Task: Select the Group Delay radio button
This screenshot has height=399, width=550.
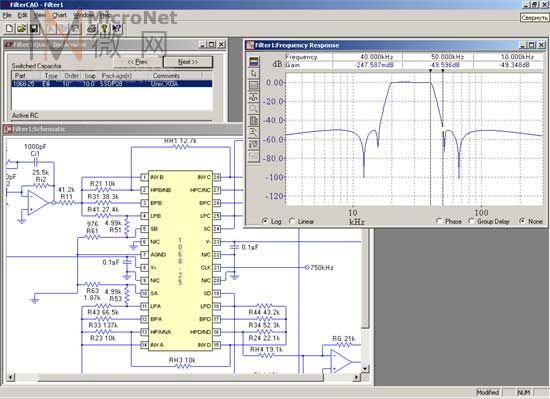Action: (471, 221)
